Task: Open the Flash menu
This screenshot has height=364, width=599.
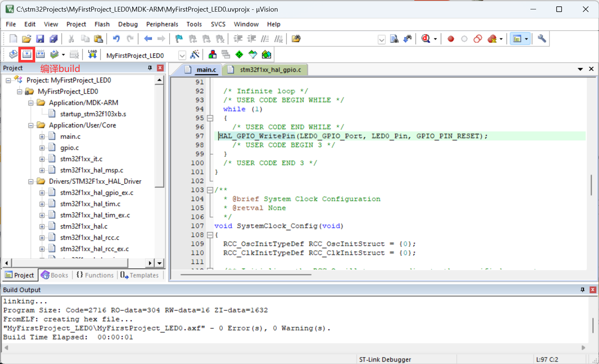Action: pyautogui.click(x=102, y=24)
